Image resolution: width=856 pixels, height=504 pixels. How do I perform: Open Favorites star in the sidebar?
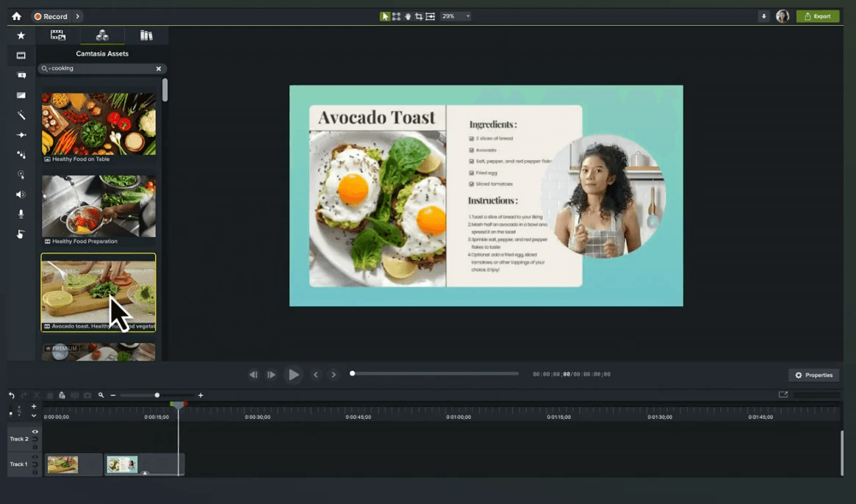tap(21, 35)
